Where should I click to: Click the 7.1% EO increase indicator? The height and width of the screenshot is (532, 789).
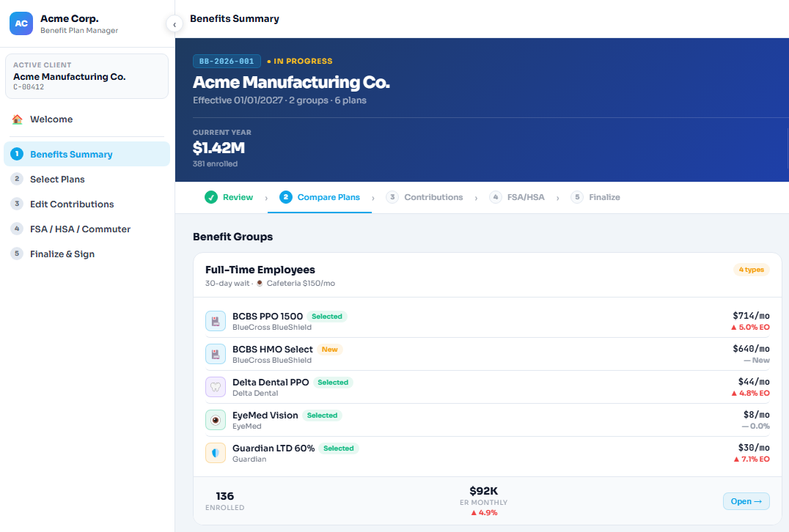click(752, 459)
